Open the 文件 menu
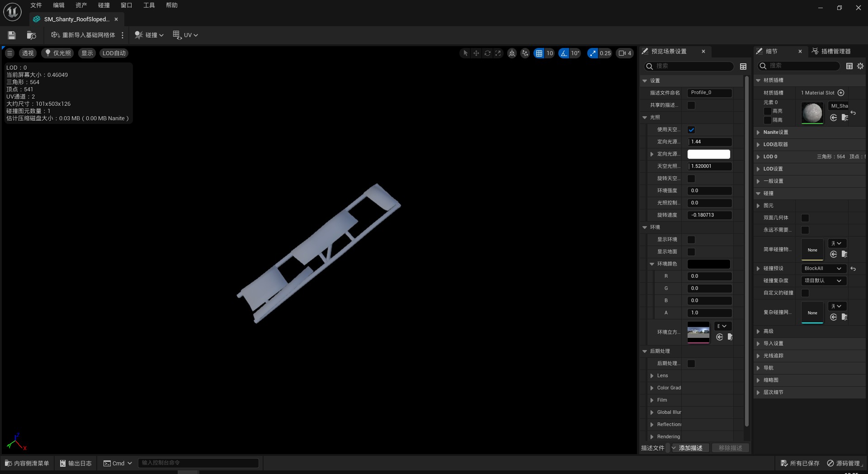Image resolution: width=868 pixels, height=474 pixels. pyautogui.click(x=36, y=5)
